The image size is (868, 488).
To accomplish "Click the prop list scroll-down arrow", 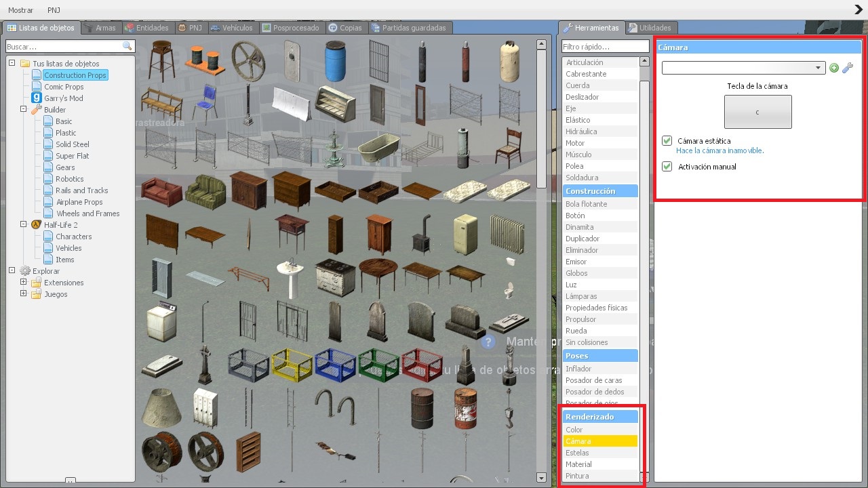I will pyautogui.click(x=541, y=477).
